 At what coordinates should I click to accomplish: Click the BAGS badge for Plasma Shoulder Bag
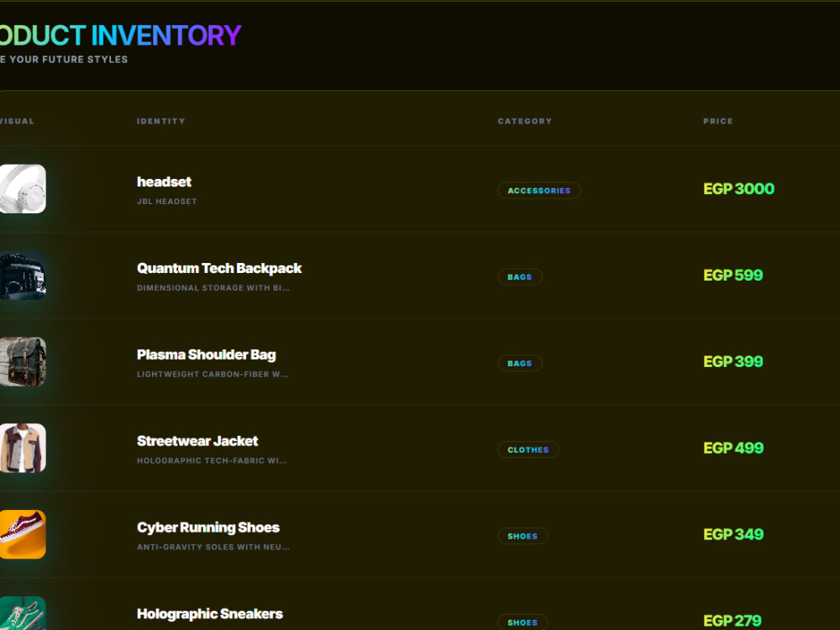[520, 363]
